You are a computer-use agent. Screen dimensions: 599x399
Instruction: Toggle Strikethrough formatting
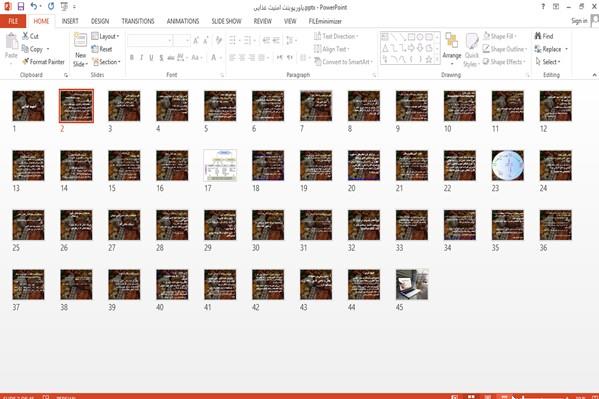(171, 58)
